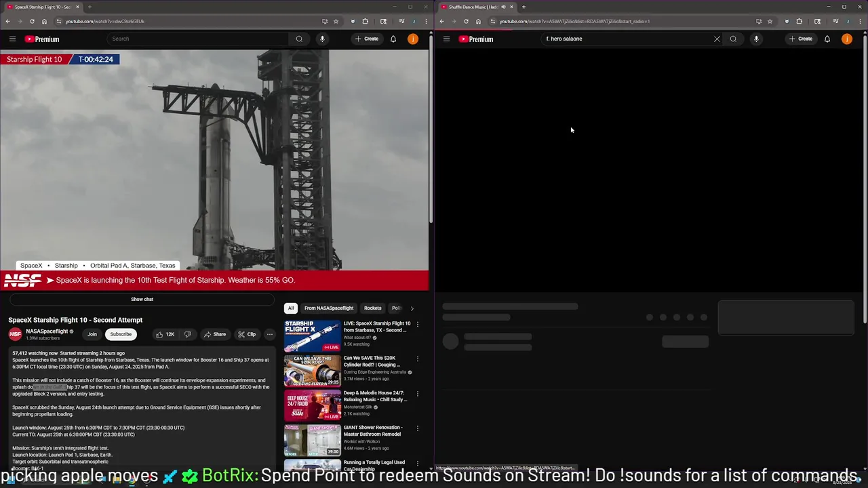Open account avatar menu in left window

tap(412, 39)
